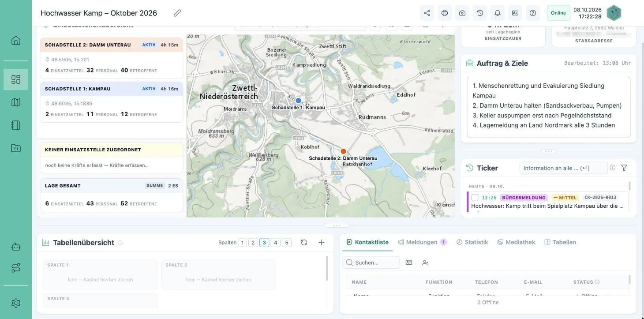Open the Statistik tab
Viewport: 644px width, 319px height.
pos(472,242)
